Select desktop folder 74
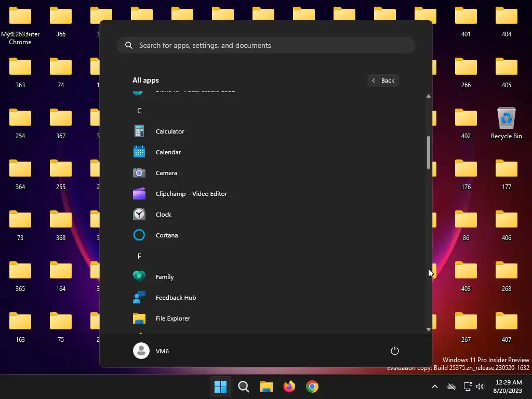532x399 pixels. click(61, 72)
